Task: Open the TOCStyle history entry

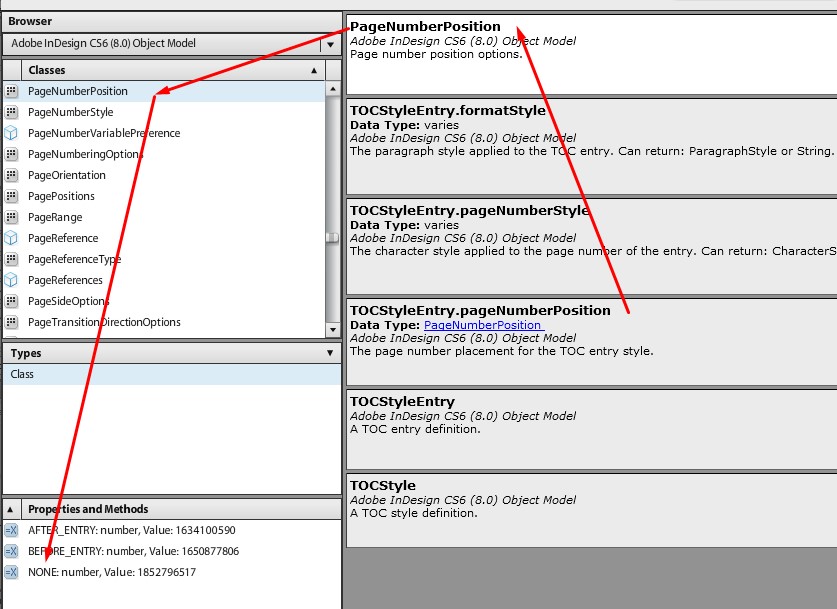Action: [591, 510]
